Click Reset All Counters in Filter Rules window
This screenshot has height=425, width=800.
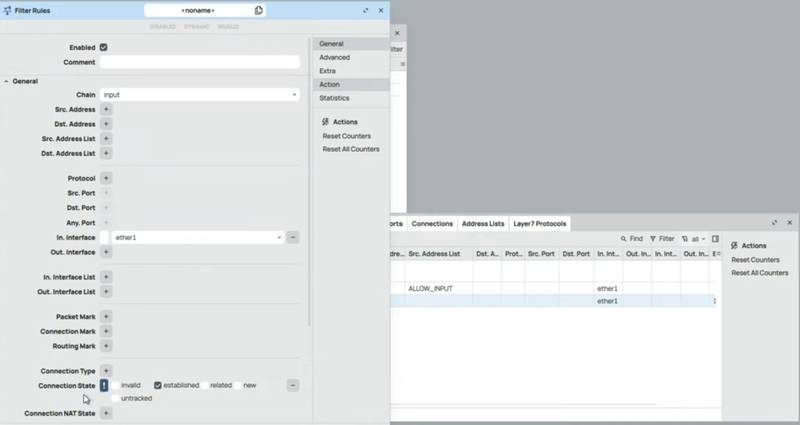[351, 149]
